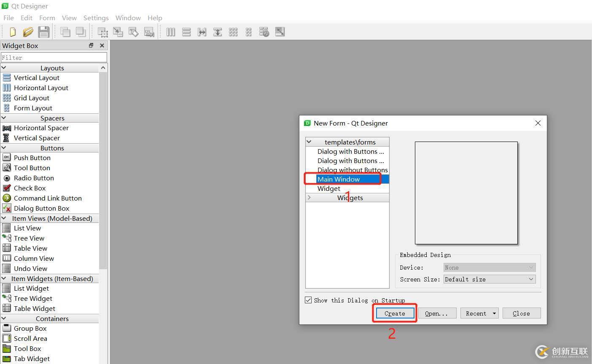Open the Form menu

[47, 18]
